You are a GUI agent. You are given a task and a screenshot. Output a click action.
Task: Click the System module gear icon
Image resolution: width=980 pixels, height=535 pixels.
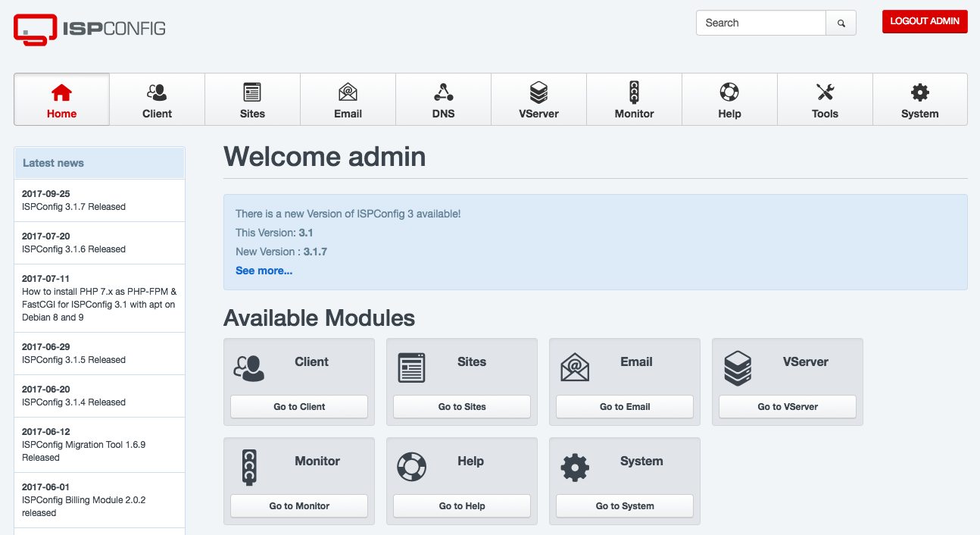575,467
